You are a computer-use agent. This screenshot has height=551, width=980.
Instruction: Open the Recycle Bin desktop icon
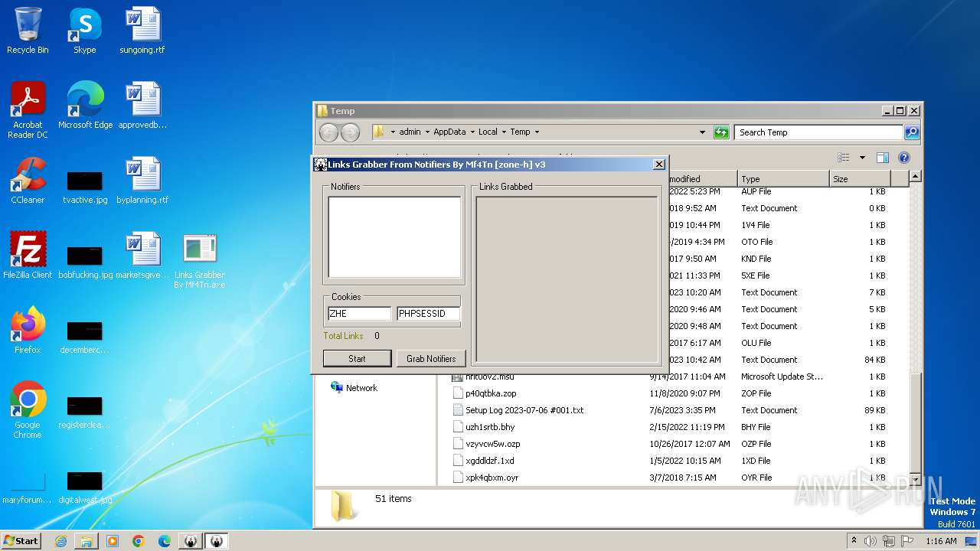28,31
